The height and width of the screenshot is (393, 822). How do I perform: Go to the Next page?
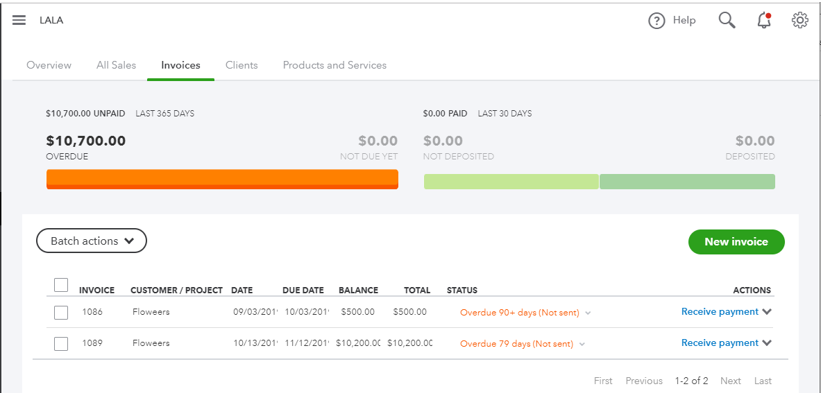[x=730, y=381]
